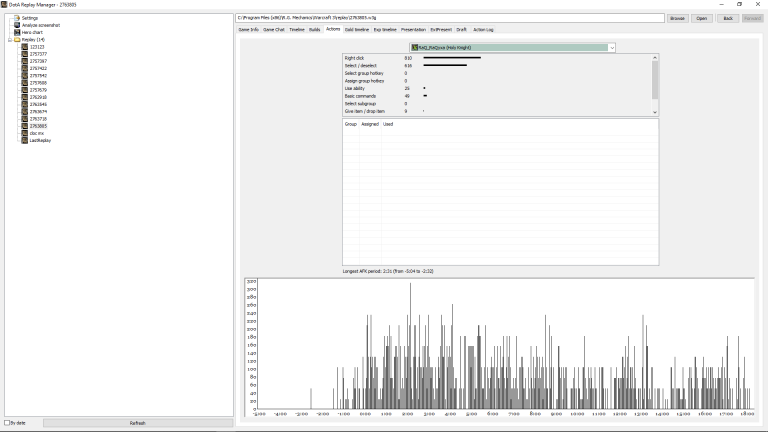Screen dimensions: 768x432
Task: Click the replay icon beside 2762910
Action: [x=24, y=97]
